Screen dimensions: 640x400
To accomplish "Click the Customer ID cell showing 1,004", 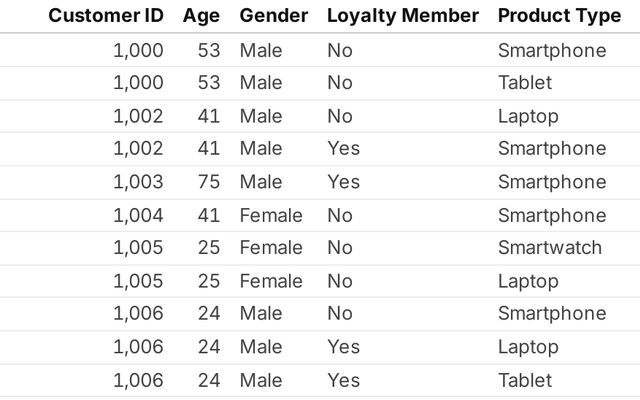I will click(x=137, y=215).
